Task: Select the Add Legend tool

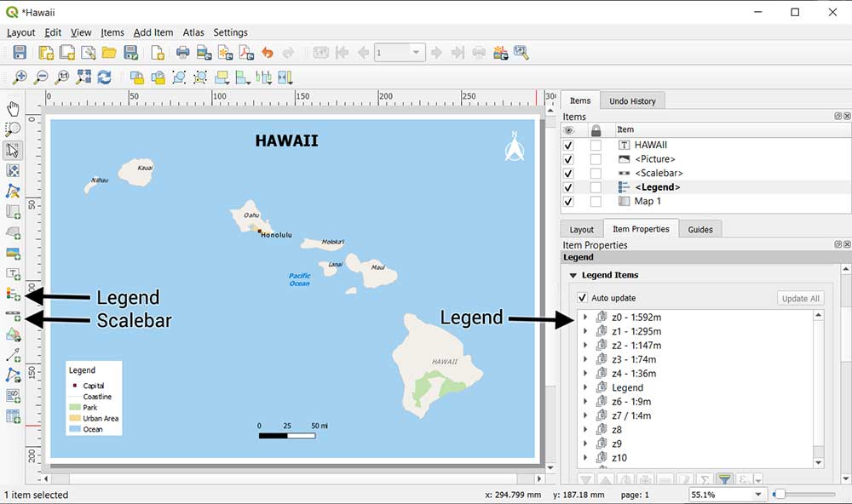Action: 13,295
